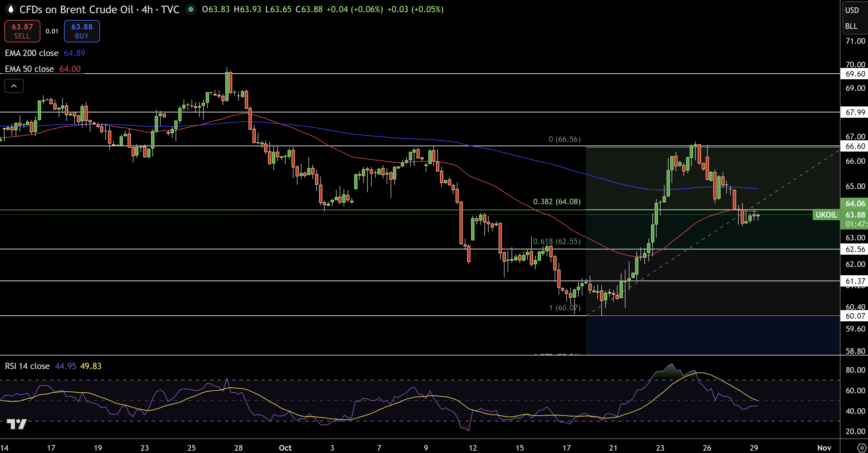Screen dimensions: 868x453
Task: Toggle the EMA 200 close indicator legend
Action: click(32, 53)
